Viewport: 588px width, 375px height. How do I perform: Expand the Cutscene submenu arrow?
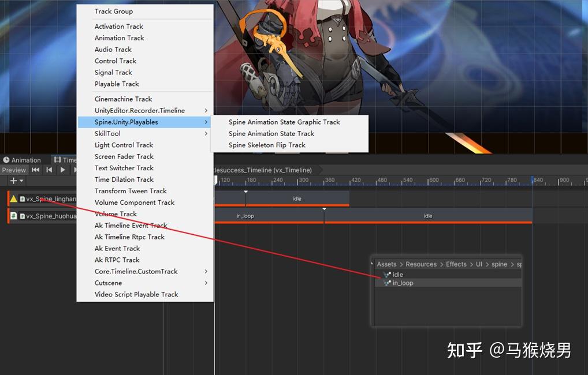point(206,283)
